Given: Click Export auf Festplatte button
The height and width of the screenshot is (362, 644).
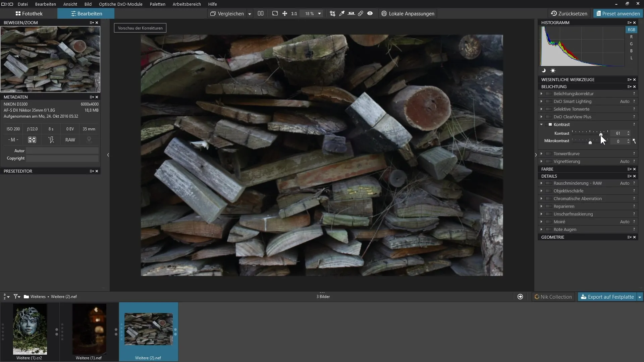Looking at the screenshot, I should tap(607, 297).
